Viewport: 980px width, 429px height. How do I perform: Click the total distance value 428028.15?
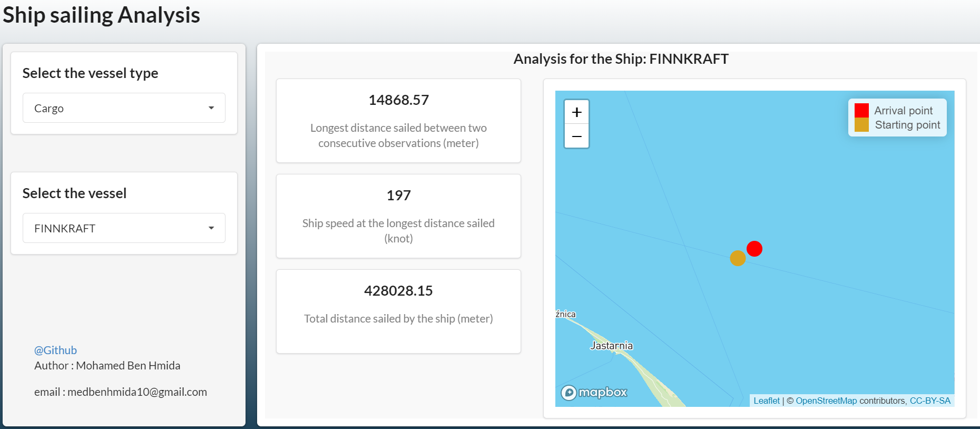point(398,291)
